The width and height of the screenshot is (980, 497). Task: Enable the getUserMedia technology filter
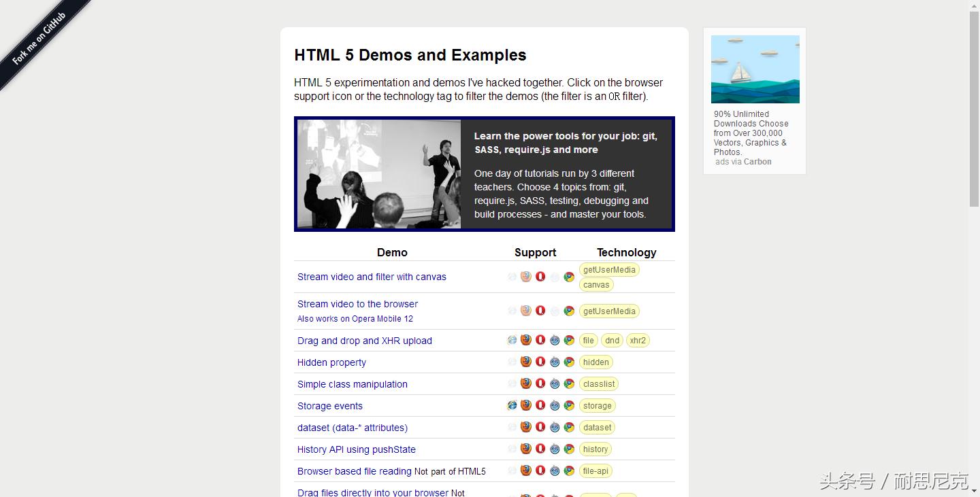(x=608, y=269)
